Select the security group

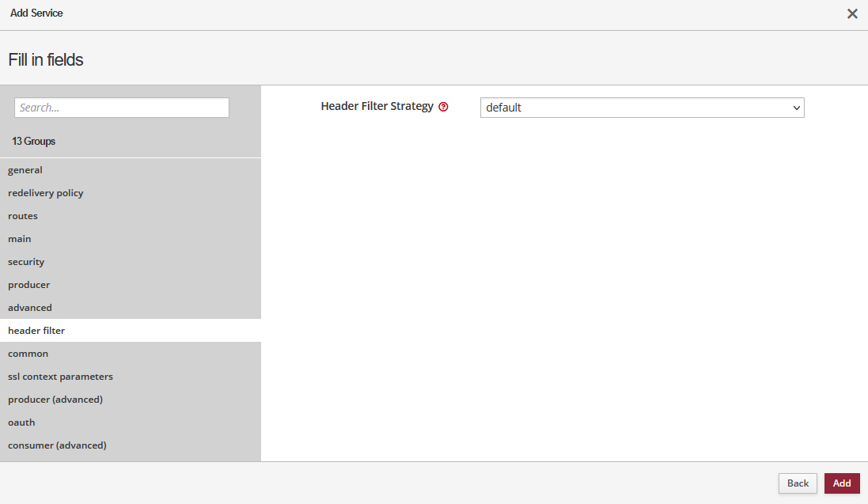coord(25,261)
